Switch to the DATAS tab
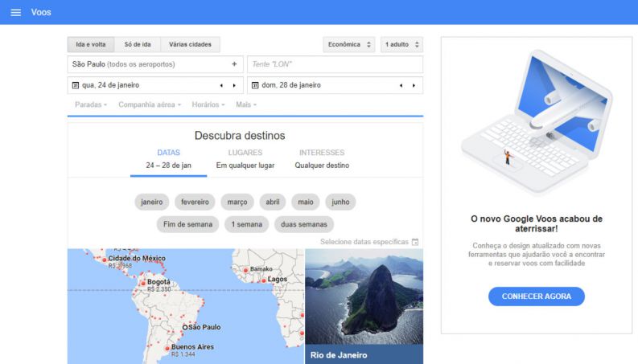The height and width of the screenshot is (364, 638). pos(168,159)
